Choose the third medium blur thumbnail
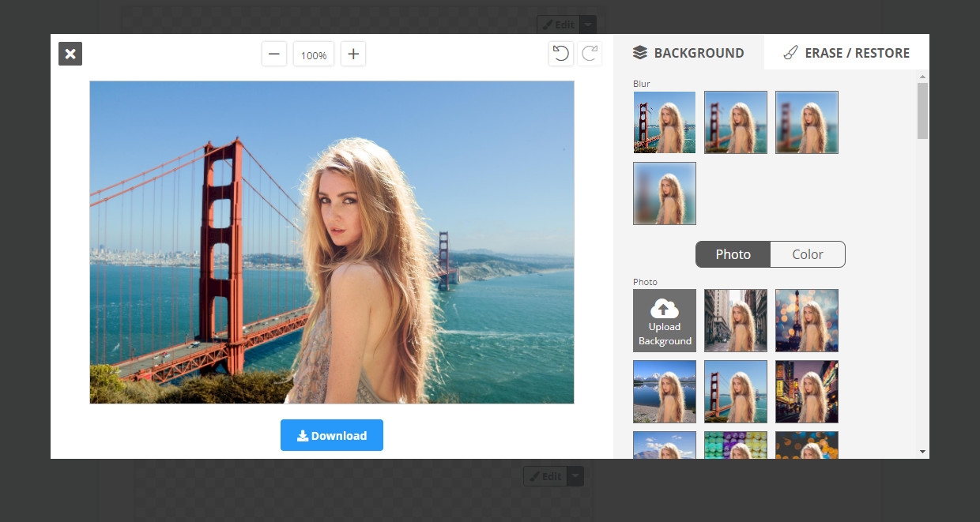Image resolution: width=980 pixels, height=522 pixels. pos(807,122)
